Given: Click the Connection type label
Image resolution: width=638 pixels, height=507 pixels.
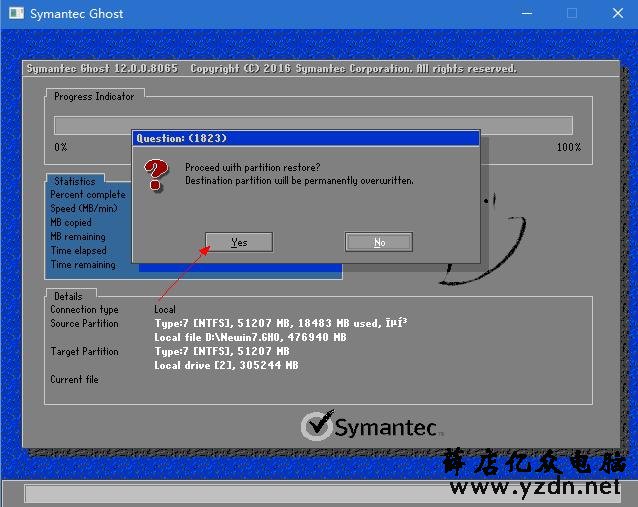Looking at the screenshot, I should (x=84, y=309).
